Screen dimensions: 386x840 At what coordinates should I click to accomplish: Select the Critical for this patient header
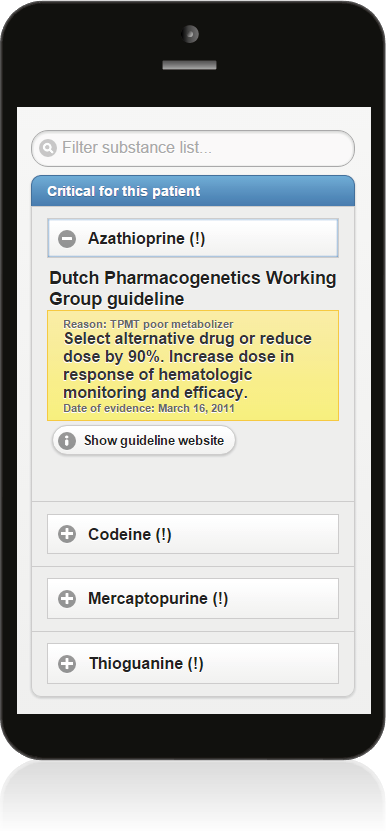[193, 191]
